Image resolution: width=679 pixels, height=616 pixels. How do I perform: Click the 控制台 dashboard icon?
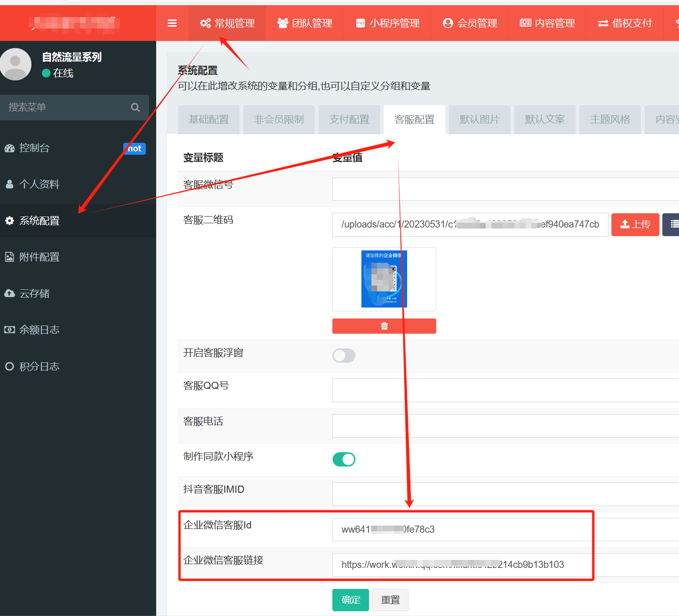[10, 148]
